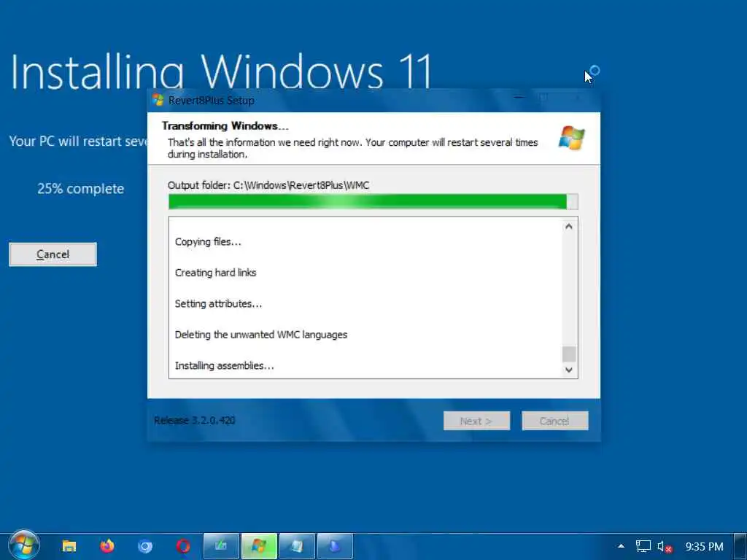Click the muted volume tray icon
Viewport: 747px width, 560px height.
[665, 547]
